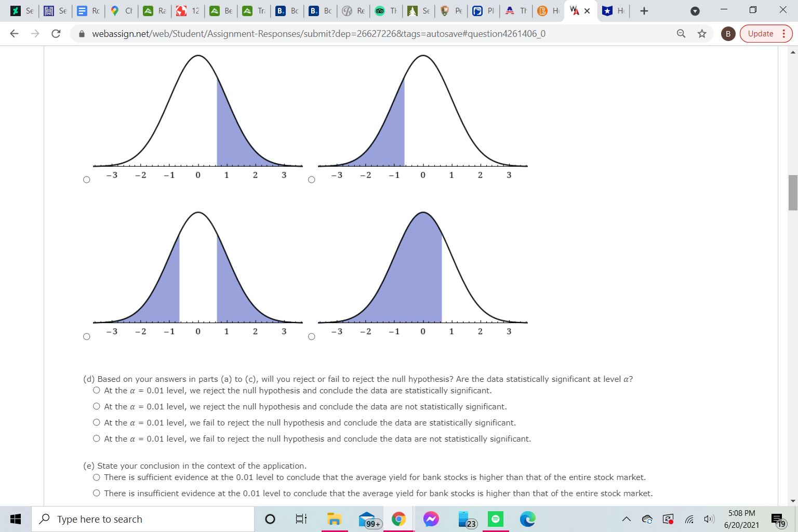Open the Google Maps browser tab

click(x=121, y=10)
